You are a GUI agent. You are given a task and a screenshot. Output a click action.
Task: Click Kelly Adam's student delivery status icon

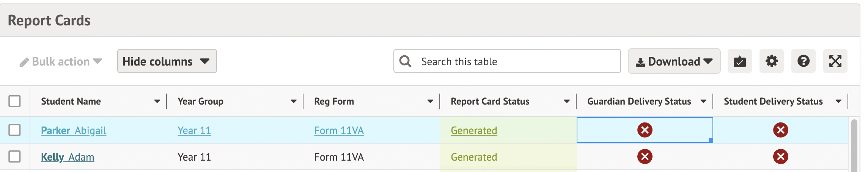coord(780,156)
